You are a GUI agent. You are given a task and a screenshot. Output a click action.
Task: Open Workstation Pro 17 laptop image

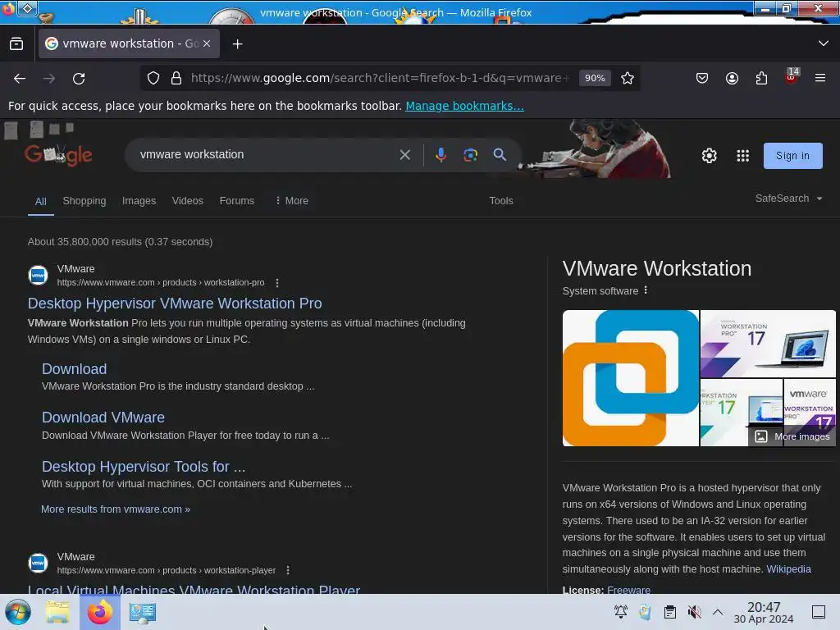pos(768,344)
